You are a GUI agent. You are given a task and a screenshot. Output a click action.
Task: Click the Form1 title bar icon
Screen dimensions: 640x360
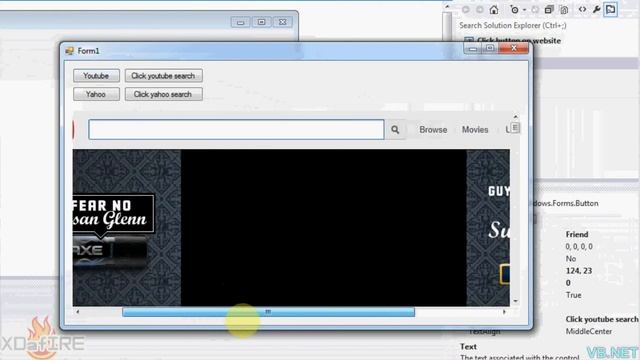click(x=69, y=51)
